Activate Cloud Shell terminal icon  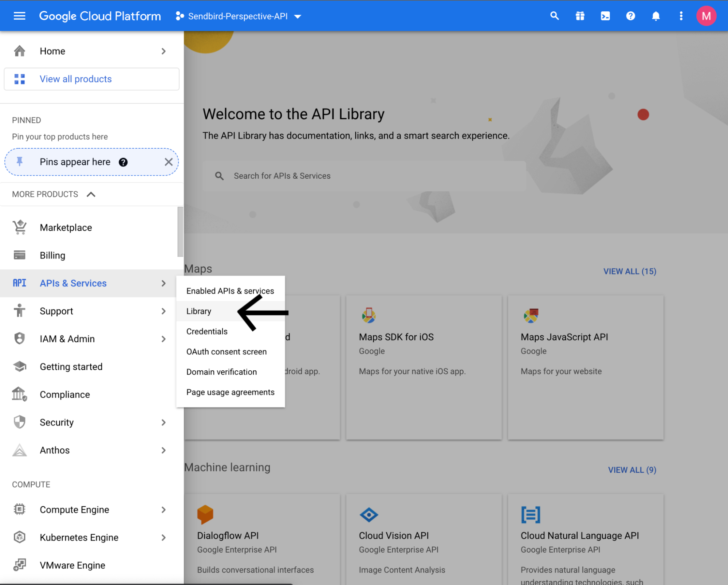[x=605, y=16]
